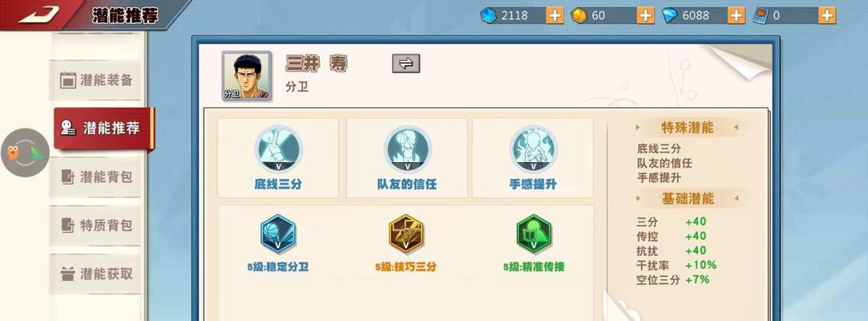Open the 潜能装备 tab
This screenshot has width=868, height=321.
pyautogui.click(x=95, y=80)
